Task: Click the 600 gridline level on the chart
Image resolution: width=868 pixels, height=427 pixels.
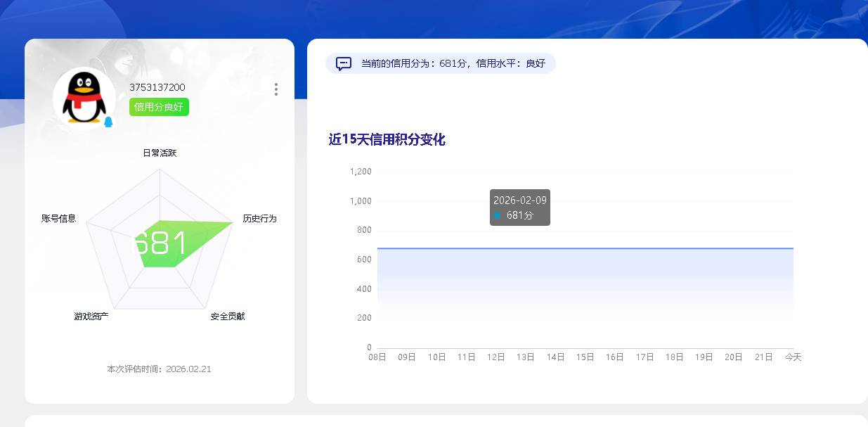Action: [x=363, y=259]
